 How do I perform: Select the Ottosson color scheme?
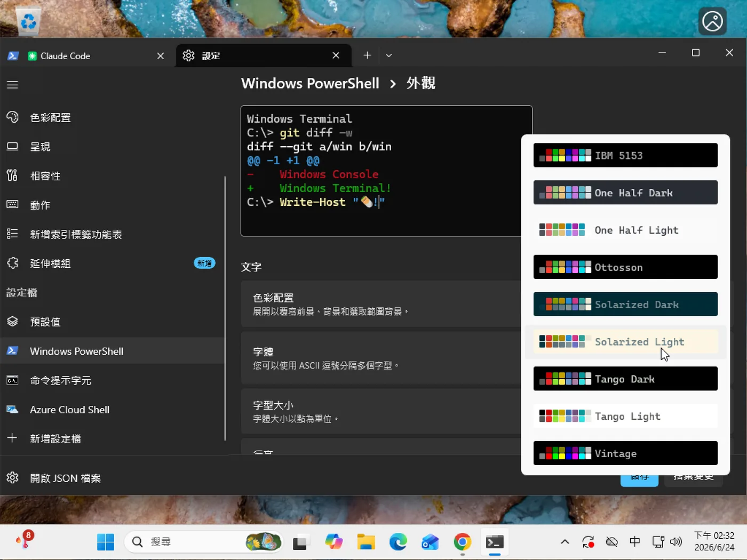coord(625,267)
